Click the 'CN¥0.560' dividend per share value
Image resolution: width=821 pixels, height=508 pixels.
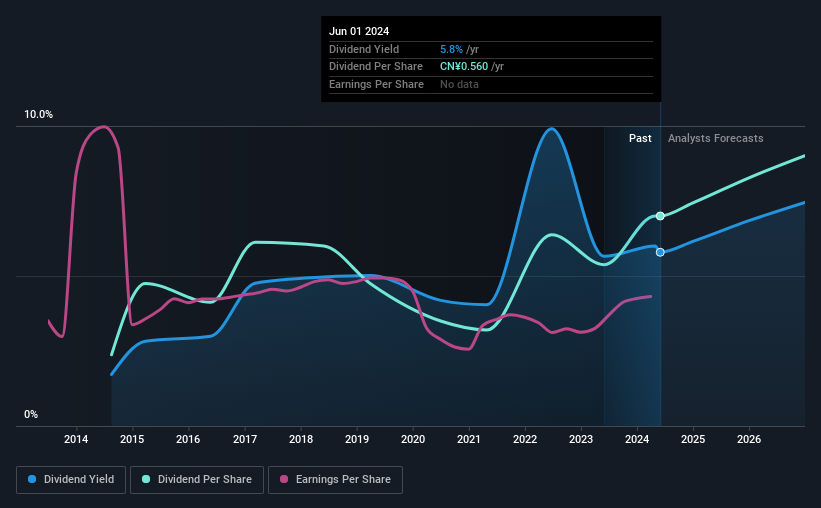tap(464, 67)
